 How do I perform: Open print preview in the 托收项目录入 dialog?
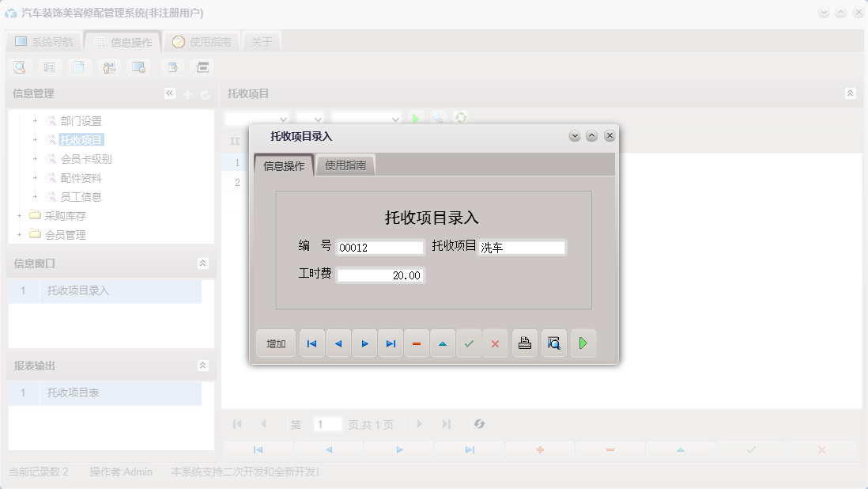pos(553,343)
